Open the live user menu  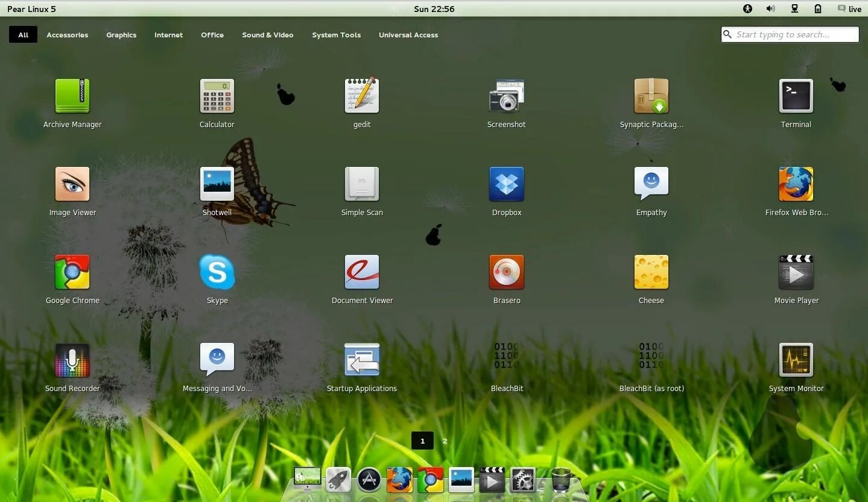pyautogui.click(x=849, y=8)
